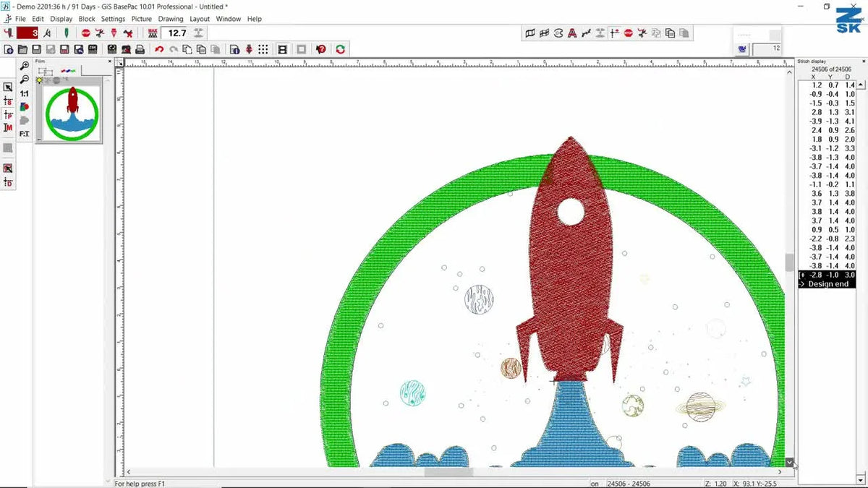Screen dimensions: 868x488
Task: Click the vertical scrollbar thumb of canvas
Action: tap(789, 262)
